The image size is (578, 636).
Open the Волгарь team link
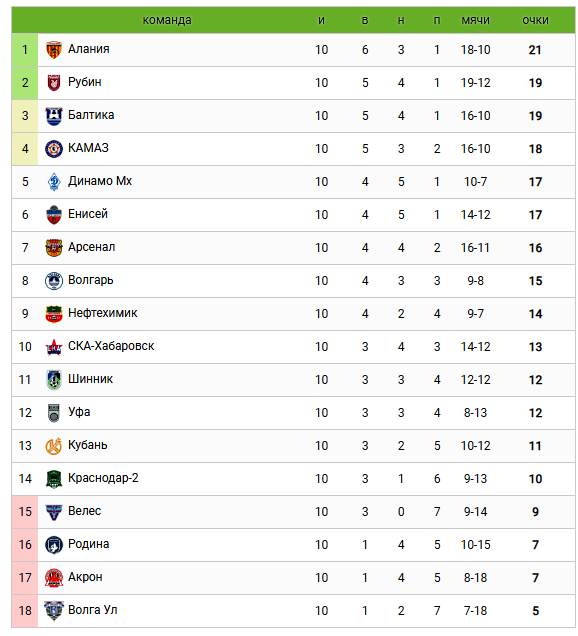[x=90, y=280]
